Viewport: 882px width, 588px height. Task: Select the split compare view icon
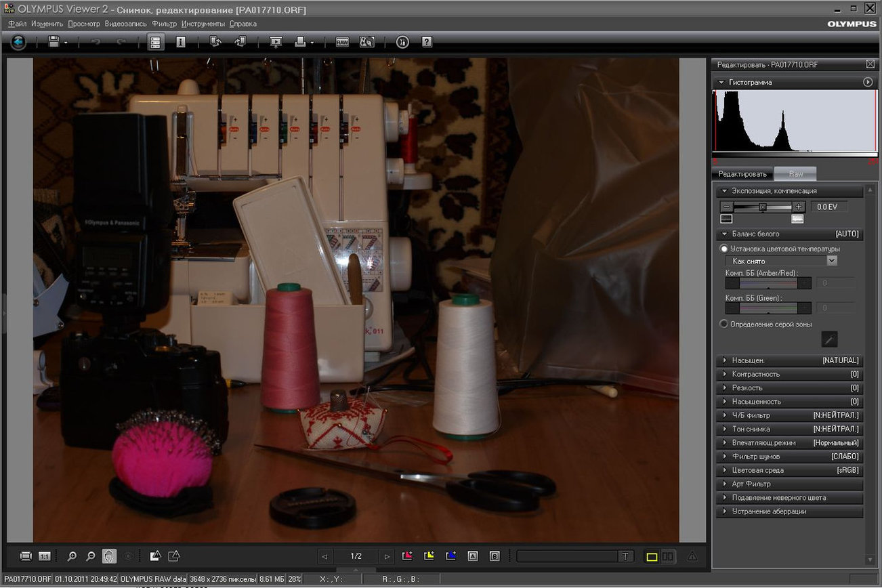(x=668, y=557)
